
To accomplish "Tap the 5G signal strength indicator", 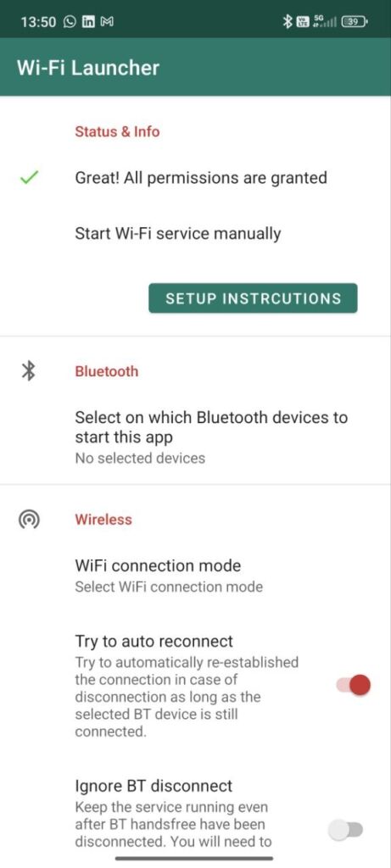I will [325, 21].
